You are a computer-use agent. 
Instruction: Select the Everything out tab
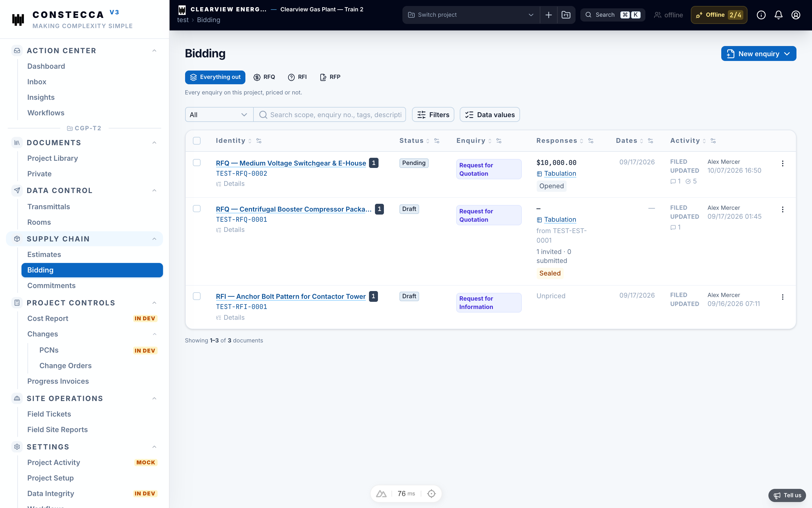tap(215, 77)
